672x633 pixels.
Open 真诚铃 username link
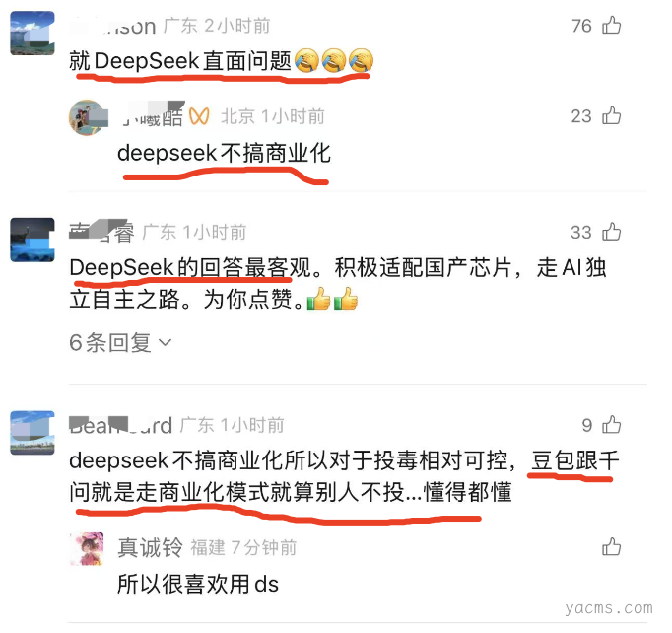tap(151, 547)
